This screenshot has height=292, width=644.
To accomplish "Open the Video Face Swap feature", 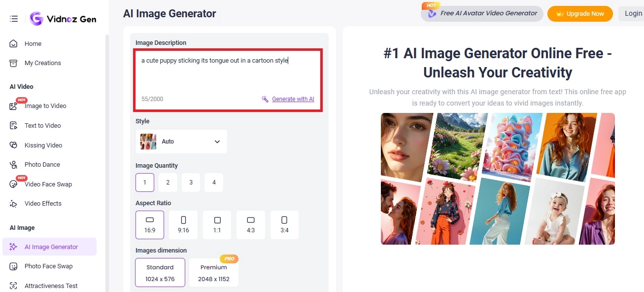I will [x=48, y=184].
